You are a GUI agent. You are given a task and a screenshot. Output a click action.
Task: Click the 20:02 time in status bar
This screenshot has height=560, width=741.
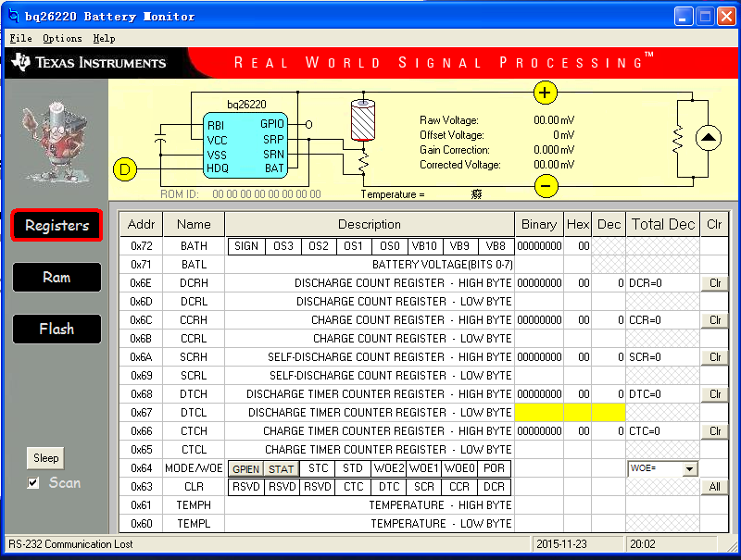[x=643, y=544]
